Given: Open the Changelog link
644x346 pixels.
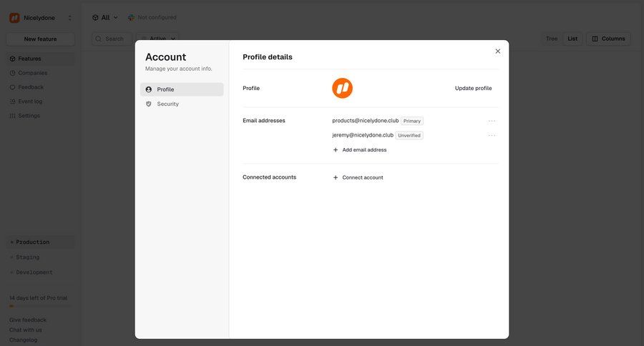Looking at the screenshot, I should click(24, 340).
